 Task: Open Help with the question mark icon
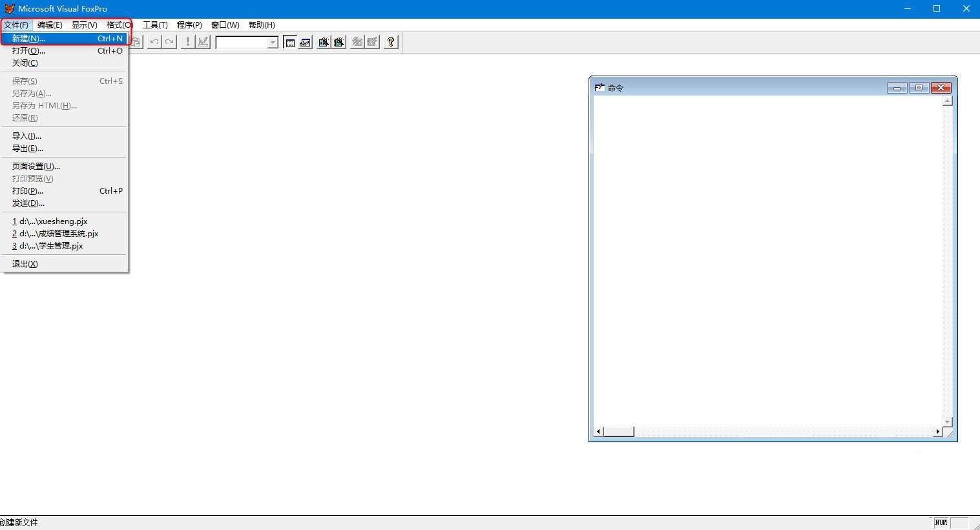pyautogui.click(x=391, y=42)
